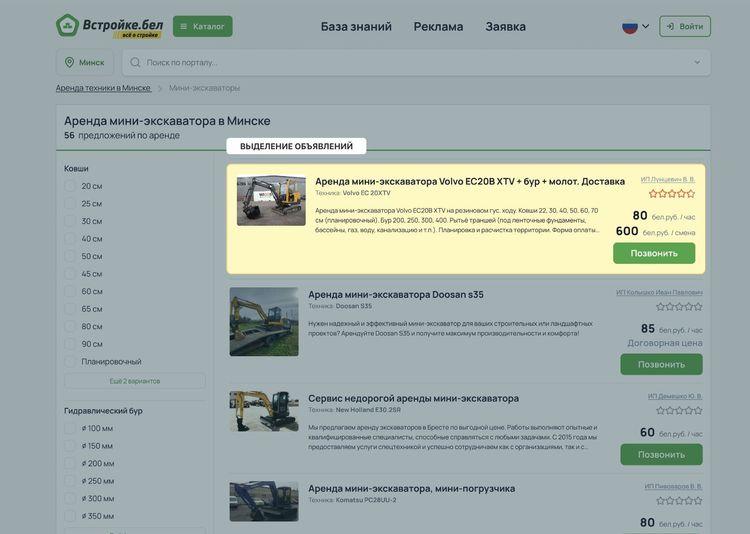Viewport: 750px width, 534px height.
Task: Check the 45 см bucket checkbox
Action: pos(70,274)
